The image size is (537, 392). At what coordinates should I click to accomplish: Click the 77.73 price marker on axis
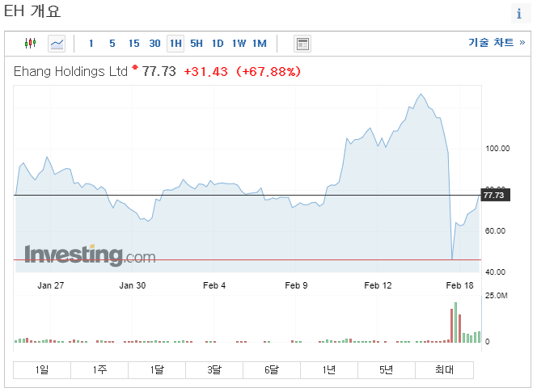click(x=495, y=195)
